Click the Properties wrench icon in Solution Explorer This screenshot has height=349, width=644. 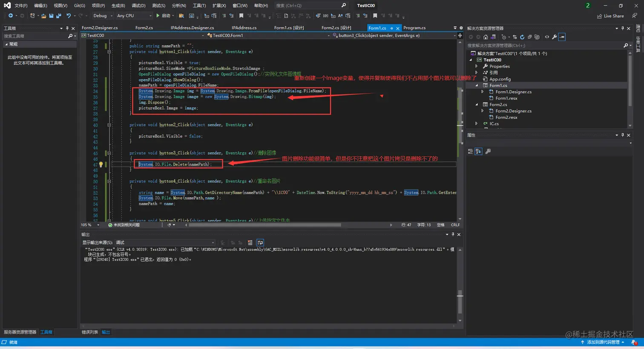[x=554, y=37]
